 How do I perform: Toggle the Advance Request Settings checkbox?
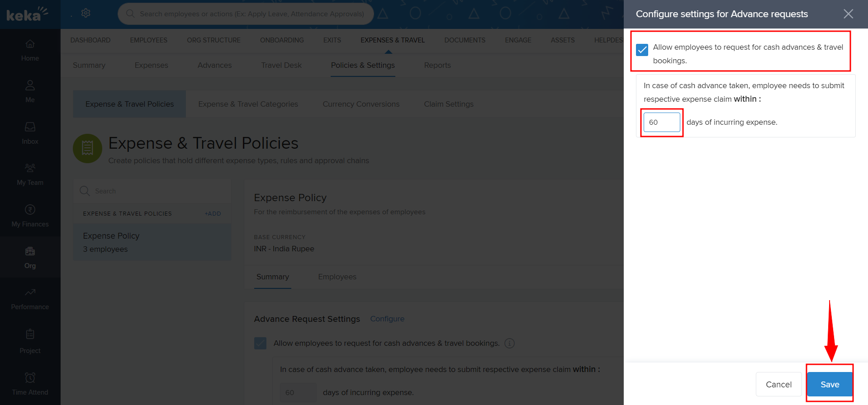260,344
